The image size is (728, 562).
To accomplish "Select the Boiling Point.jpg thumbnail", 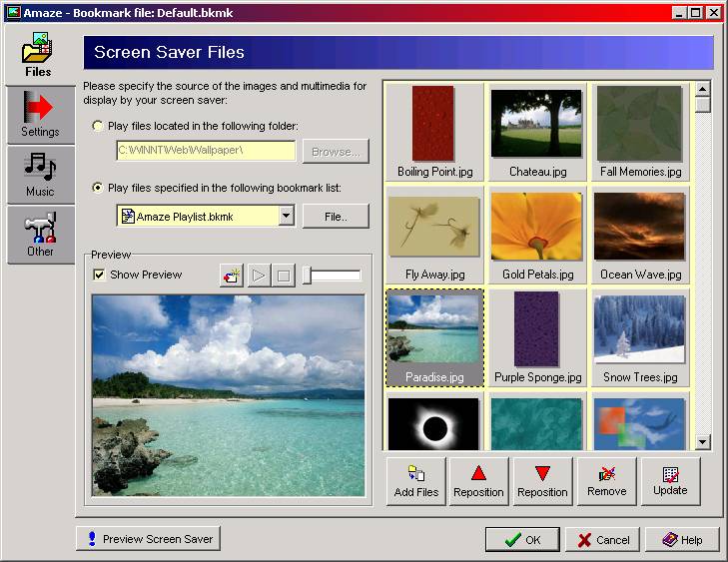I will (x=434, y=132).
